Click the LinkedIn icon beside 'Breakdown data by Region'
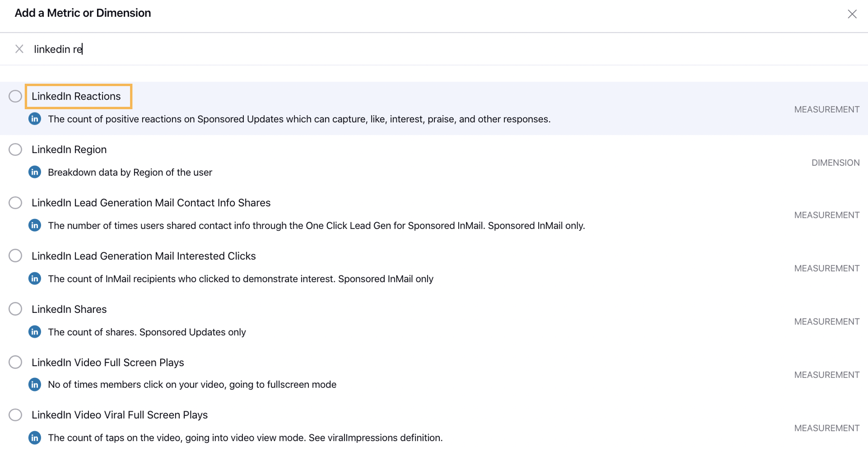 [x=35, y=172]
